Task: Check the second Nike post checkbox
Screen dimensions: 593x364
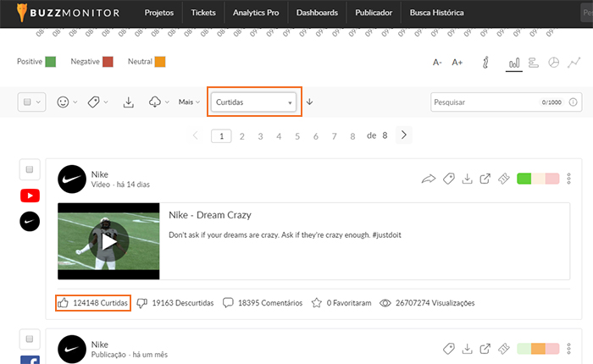Action: (29, 339)
